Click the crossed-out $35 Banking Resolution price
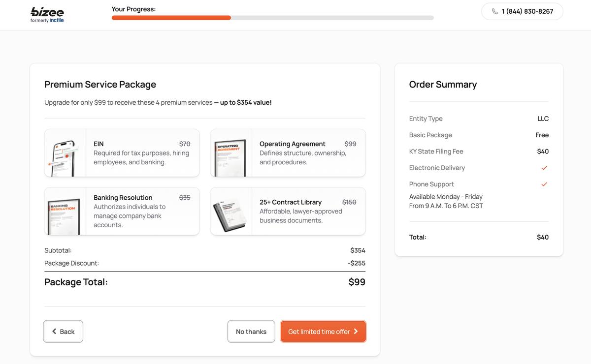The image size is (591, 364). 185,197
